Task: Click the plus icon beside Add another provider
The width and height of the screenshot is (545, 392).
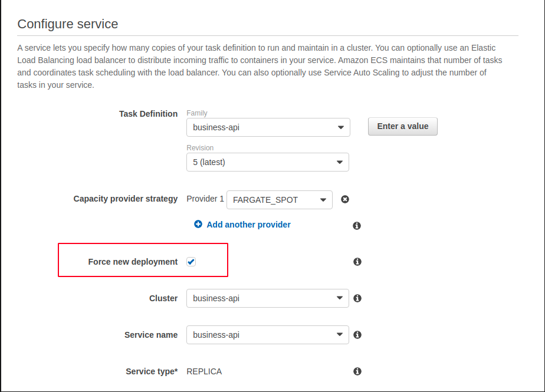Action: [198, 225]
